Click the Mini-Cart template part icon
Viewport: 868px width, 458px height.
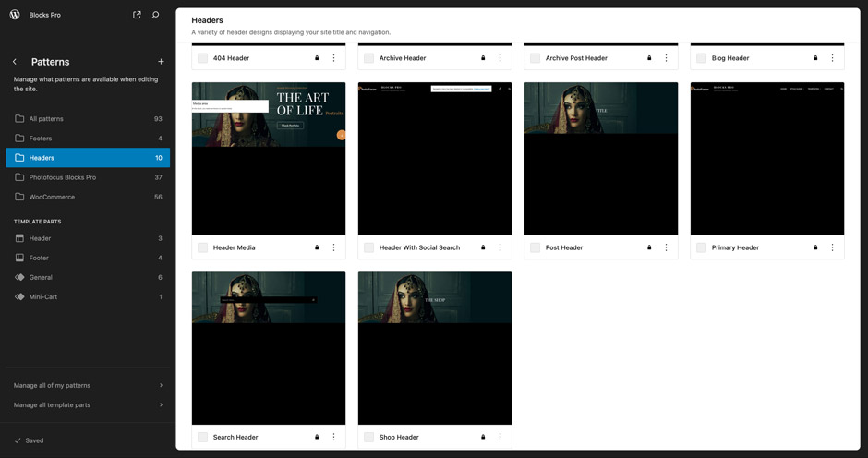click(x=19, y=297)
